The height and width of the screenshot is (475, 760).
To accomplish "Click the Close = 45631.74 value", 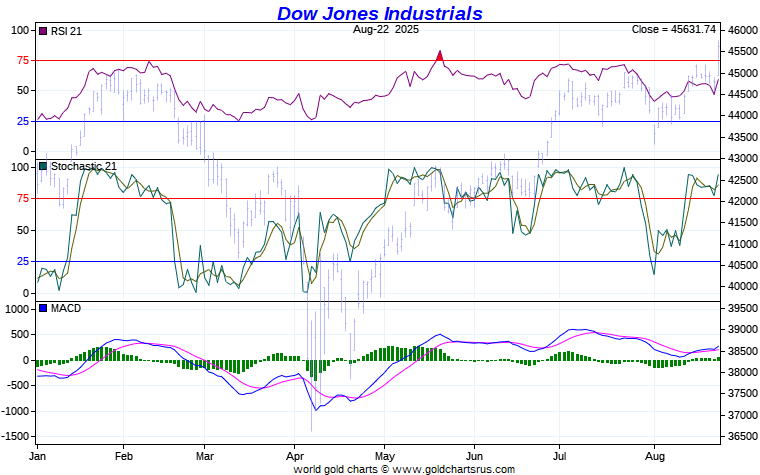I will coord(674,29).
